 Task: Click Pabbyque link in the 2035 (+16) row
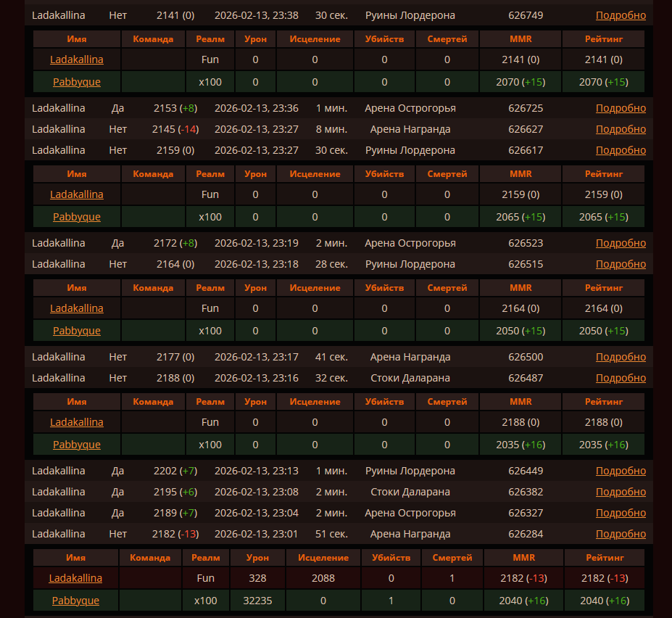[77, 445]
